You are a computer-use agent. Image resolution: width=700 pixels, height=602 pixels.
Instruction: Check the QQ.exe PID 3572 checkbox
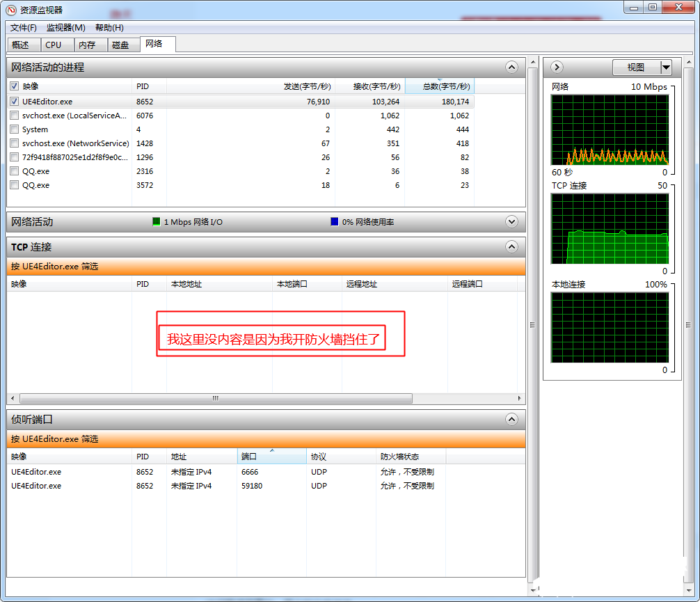[15, 184]
